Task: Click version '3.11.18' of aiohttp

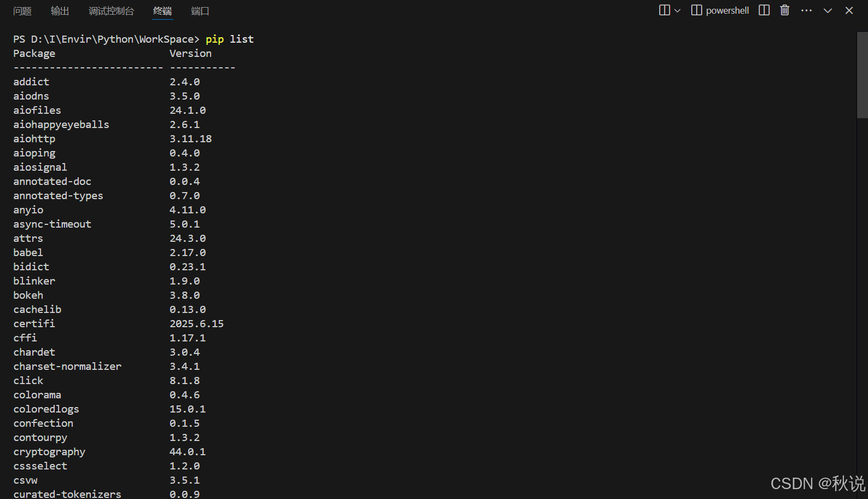Action: coord(190,138)
